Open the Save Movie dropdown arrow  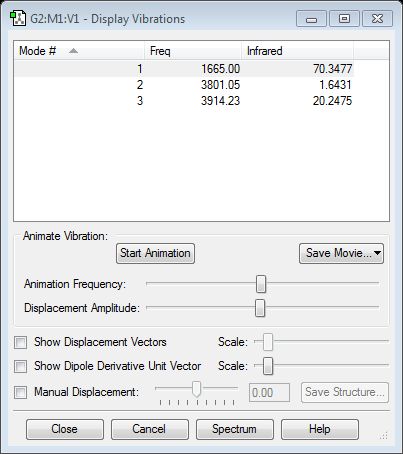(377, 253)
